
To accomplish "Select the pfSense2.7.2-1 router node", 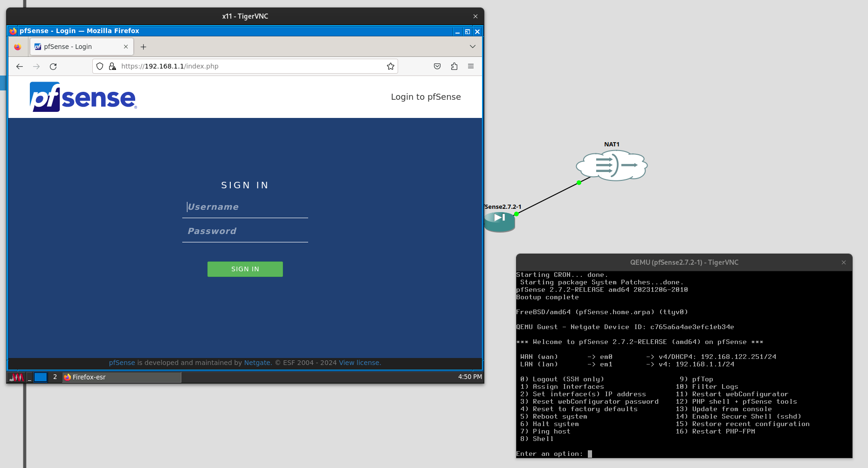I will (499, 221).
